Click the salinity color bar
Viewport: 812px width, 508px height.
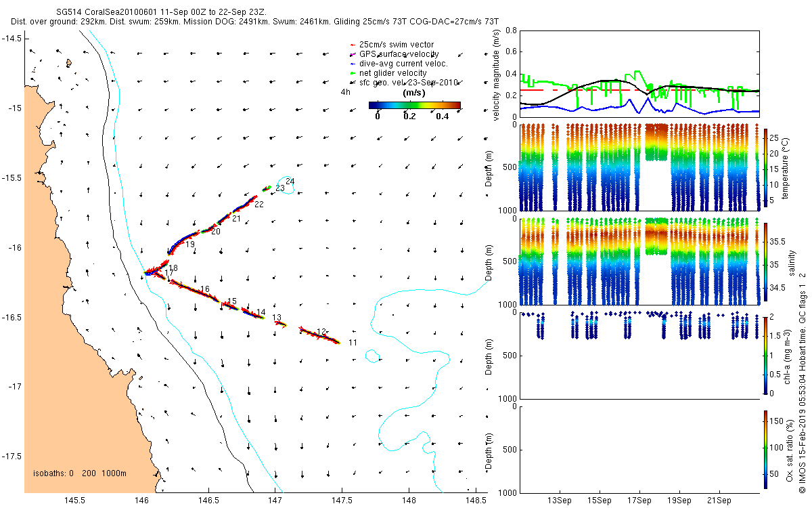pyautogui.click(x=765, y=262)
